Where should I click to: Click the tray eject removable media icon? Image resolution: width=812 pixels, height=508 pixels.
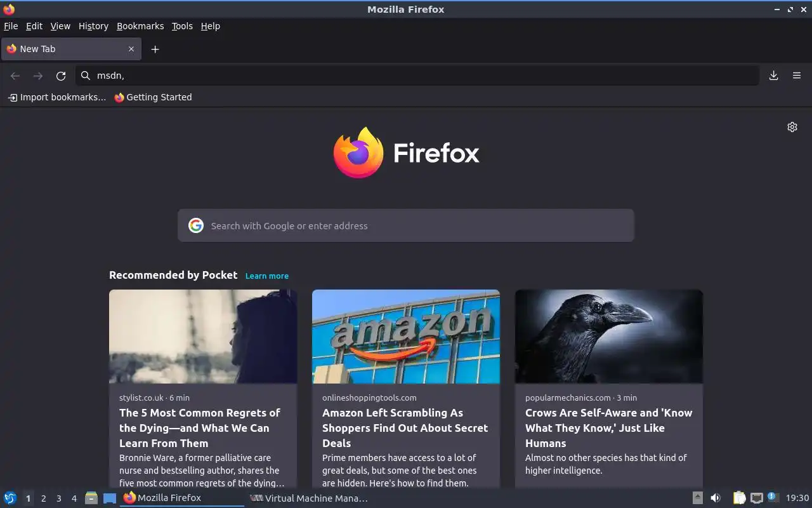(x=697, y=498)
